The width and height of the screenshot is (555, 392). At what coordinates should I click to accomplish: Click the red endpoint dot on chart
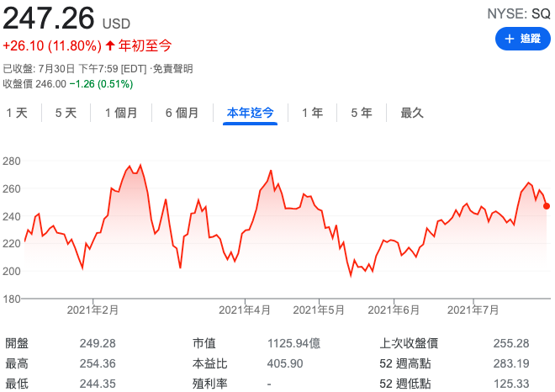pyautogui.click(x=547, y=206)
